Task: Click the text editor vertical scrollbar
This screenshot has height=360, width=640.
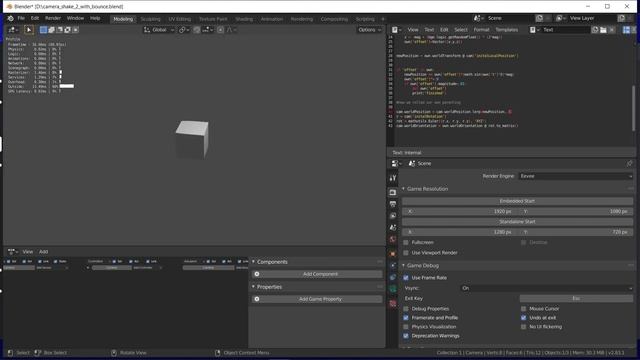Action: [x=634, y=108]
